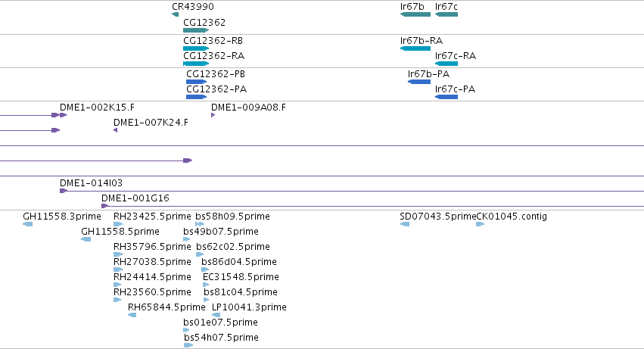Screen dimensions: 644x349
Task: Click the EC31548.5prime label text
Action: click(241, 276)
